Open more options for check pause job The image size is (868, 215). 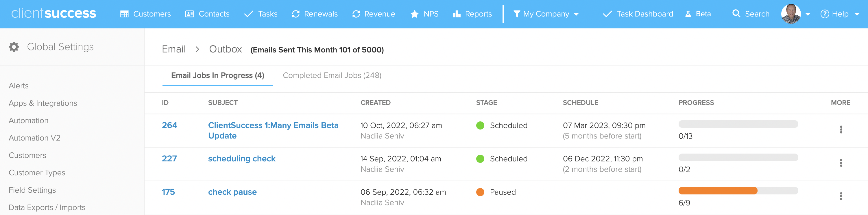click(x=841, y=196)
